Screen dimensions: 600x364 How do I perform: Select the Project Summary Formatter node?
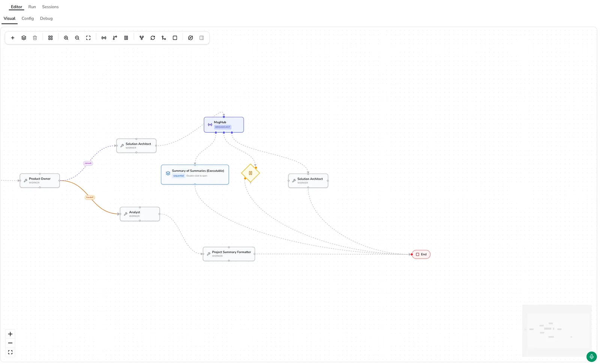pyautogui.click(x=229, y=254)
